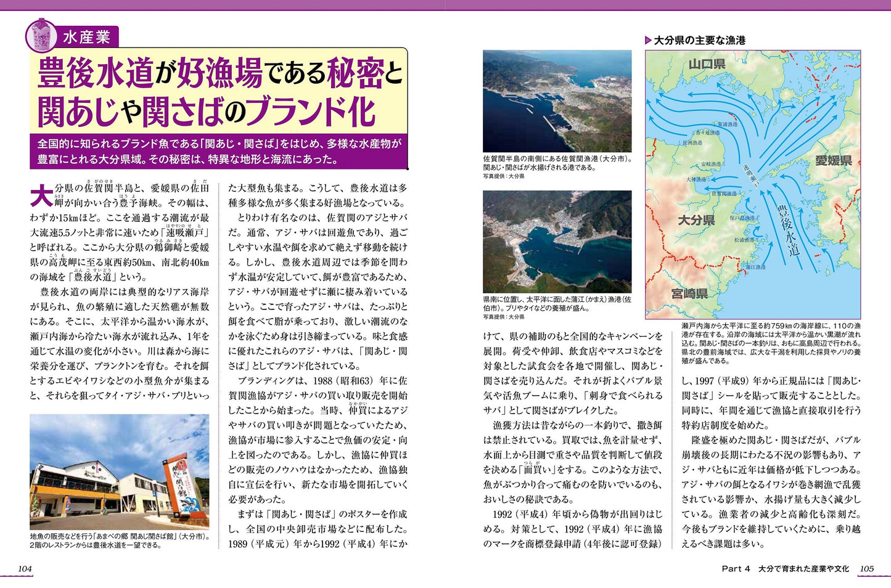This screenshot has height=588, width=891.
Task: Click the purple subtitle banner under the headline
Action: click(219, 151)
